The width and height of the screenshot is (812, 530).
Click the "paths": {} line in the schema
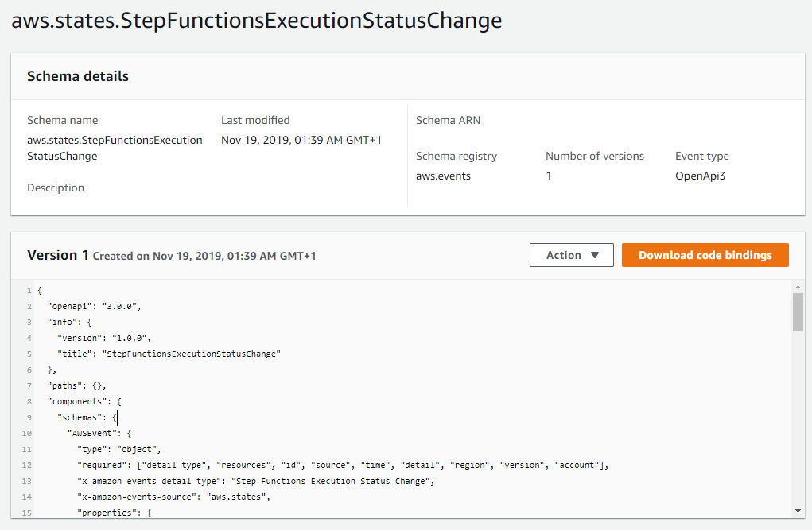pos(77,385)
